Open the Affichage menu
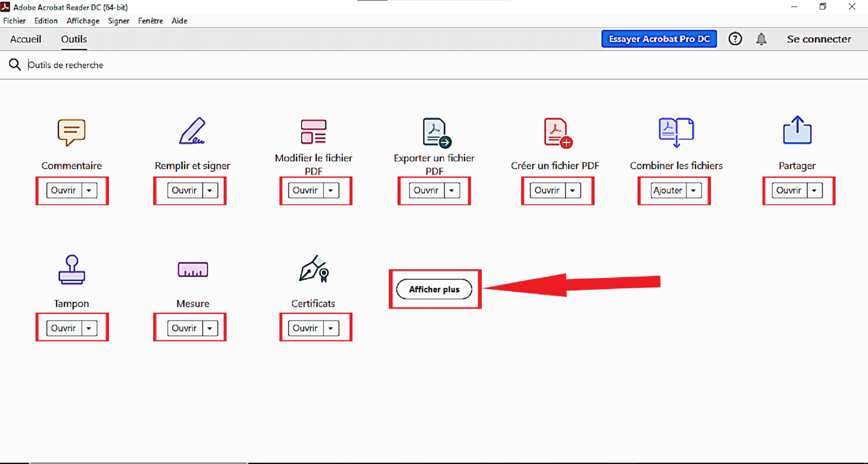The image size is (868, 464). click(83, 21)
